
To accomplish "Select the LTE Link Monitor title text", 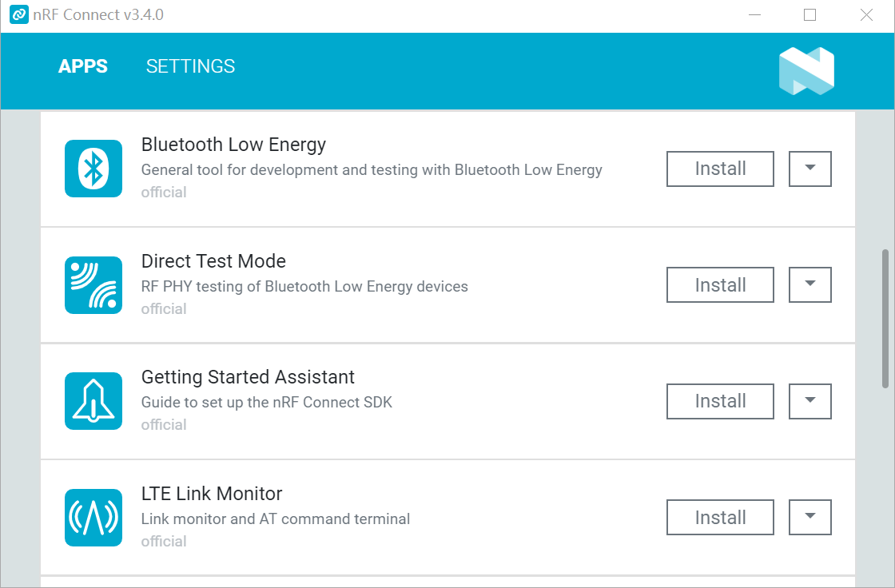I will tap(212, 494).
